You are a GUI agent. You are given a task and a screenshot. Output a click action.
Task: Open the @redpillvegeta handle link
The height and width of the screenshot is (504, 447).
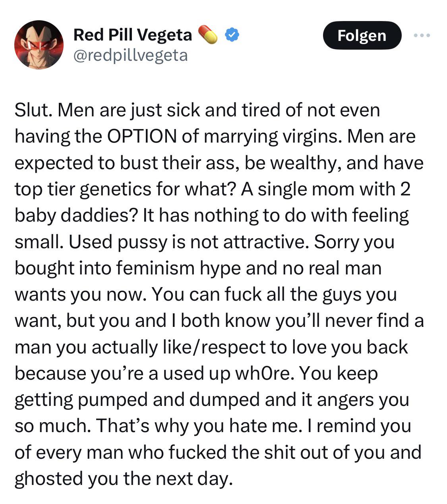coord(130,55)
